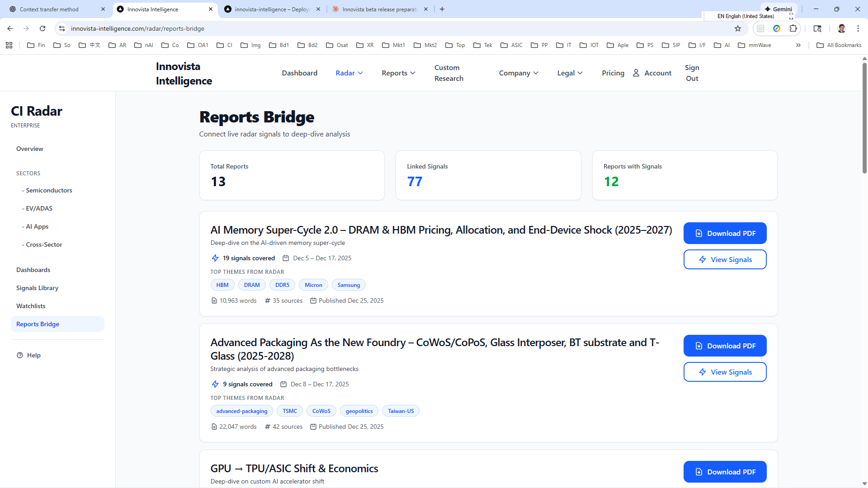Expand the Reports dropdown in navigation
This screenshot has width=868, height=488.
[398, 73]
